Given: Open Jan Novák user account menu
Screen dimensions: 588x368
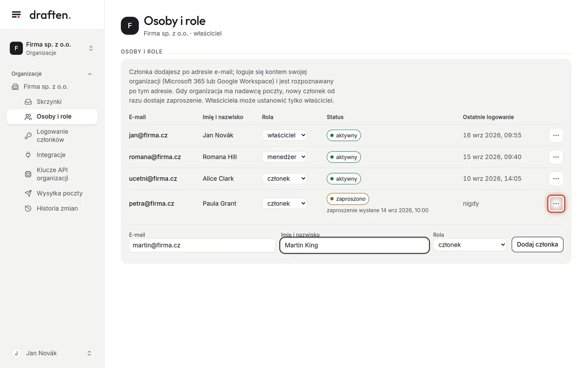Looking at the screenshot, I should tap(52, 353).
